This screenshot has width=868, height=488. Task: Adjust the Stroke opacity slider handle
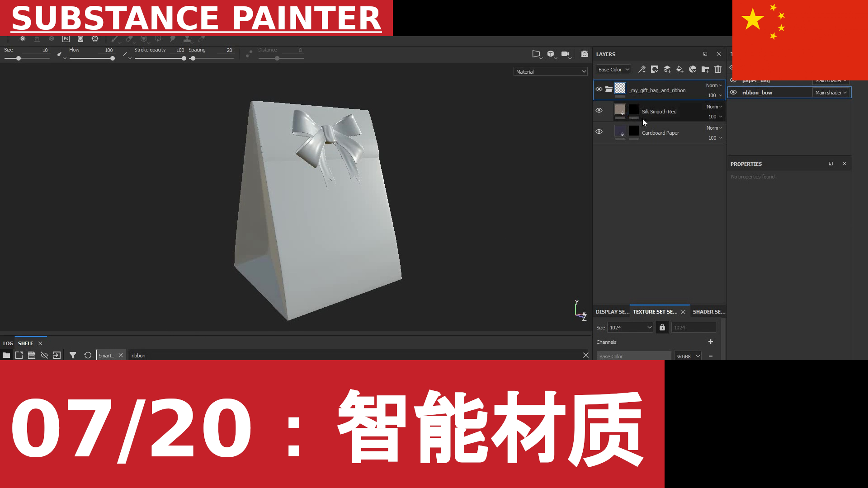pos(184,58)
